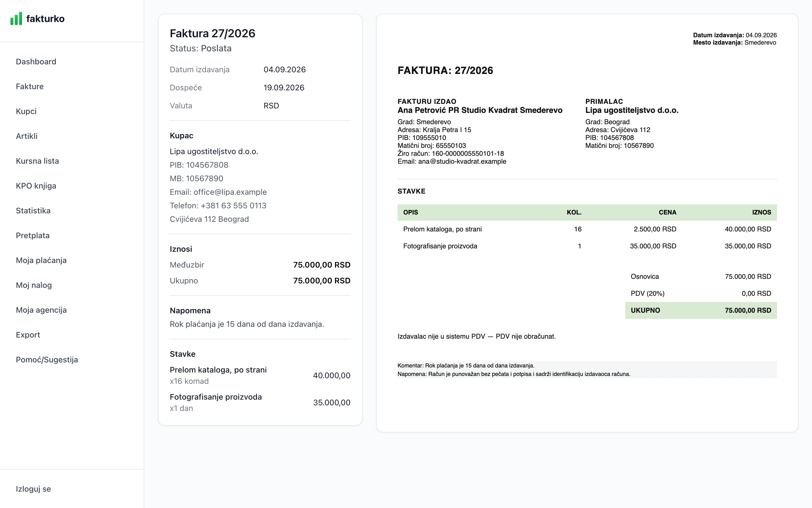This screenshot has width=812, height=508.
Task: Click the x16 komad quantity text
Action: [189, 381]
